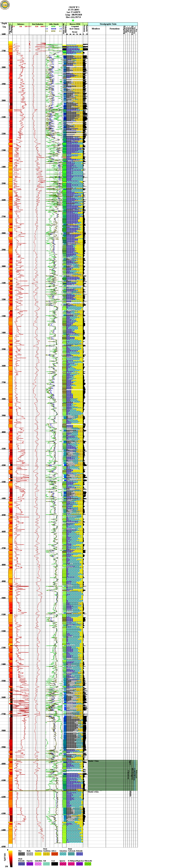Click the API number 15-175-20593
The image size is (179, 868).
74,10
